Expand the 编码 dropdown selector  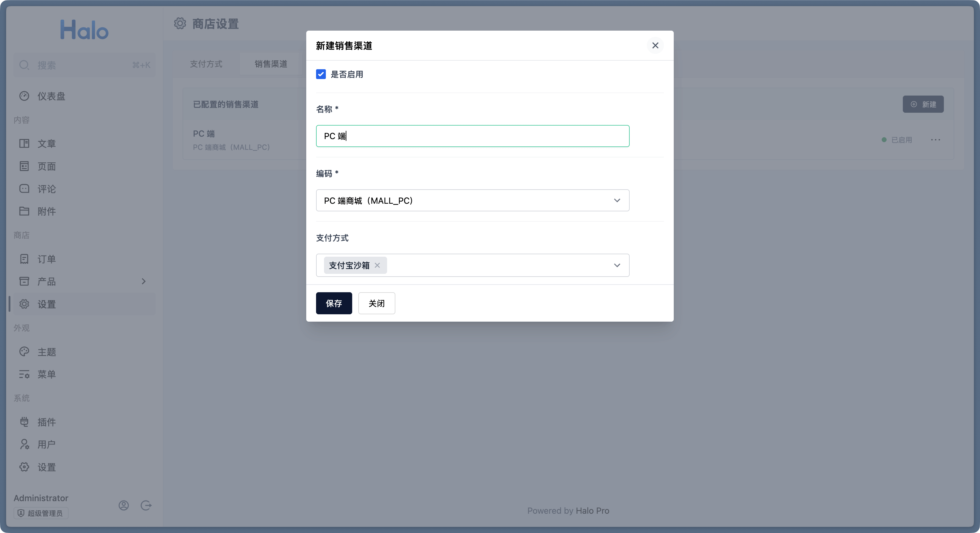617,201
